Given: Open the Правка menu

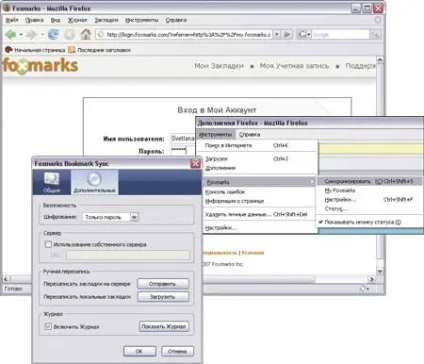Looking at the screenshot, I should coord(34,20).
